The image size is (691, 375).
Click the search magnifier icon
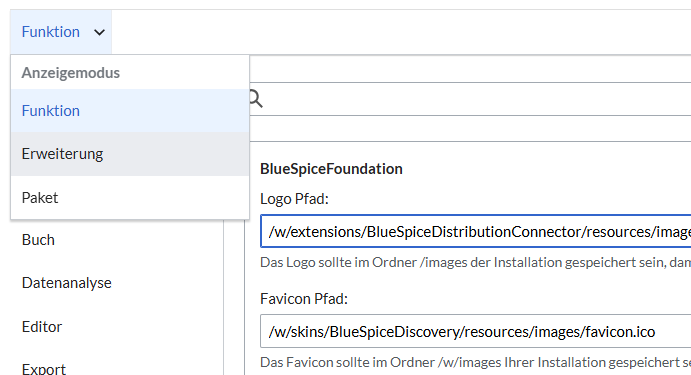click(x=256, y=99)
